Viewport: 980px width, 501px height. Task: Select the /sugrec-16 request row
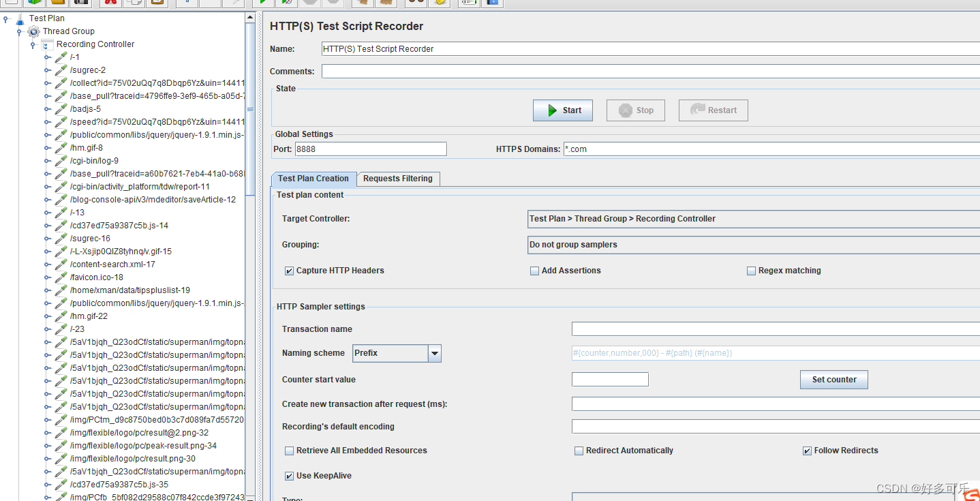coord(90,239)
